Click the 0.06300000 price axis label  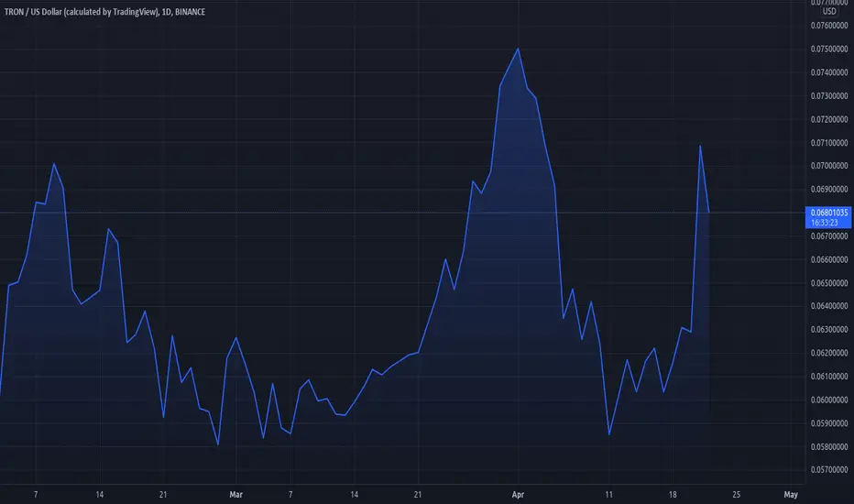[829, 329]
